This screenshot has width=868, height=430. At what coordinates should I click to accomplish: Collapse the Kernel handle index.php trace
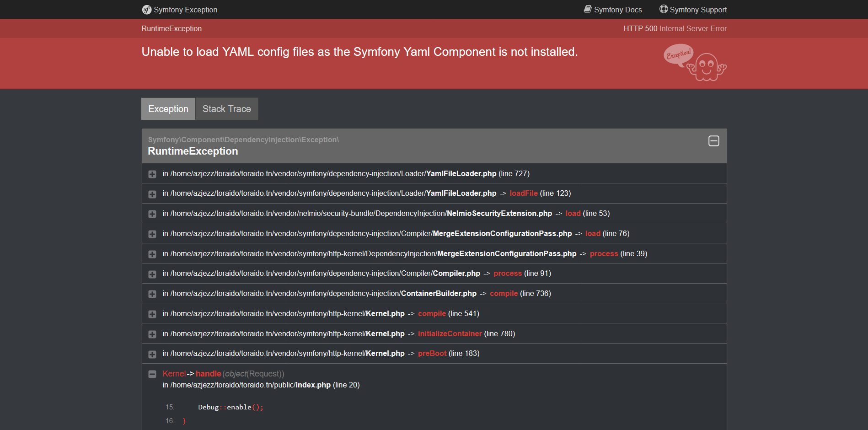pos(152,374)
